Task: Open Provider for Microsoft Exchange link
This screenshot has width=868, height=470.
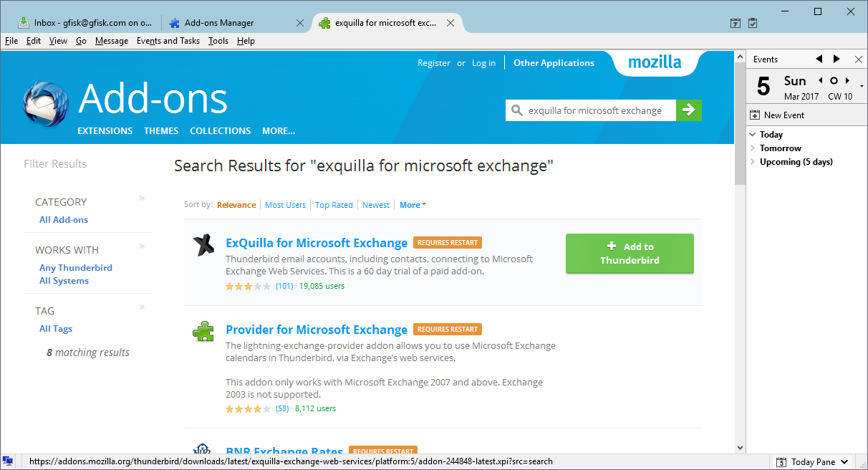Action: [x=317, y=330]
